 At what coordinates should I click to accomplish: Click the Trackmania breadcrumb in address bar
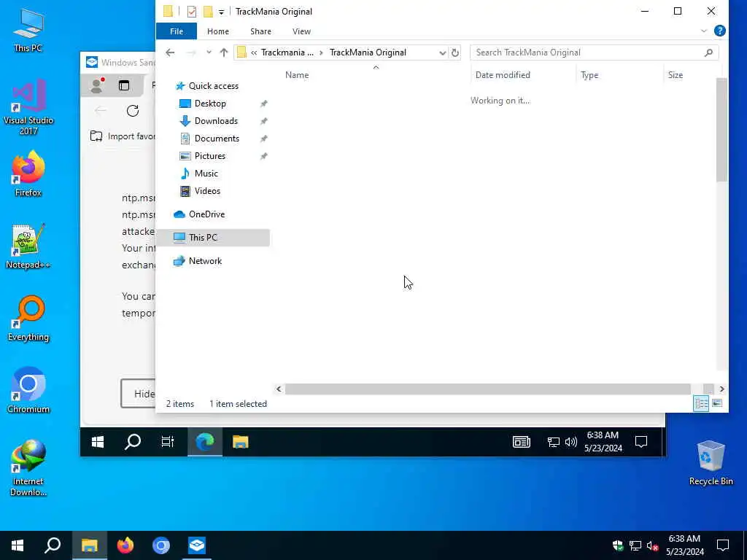pos(287,52)
